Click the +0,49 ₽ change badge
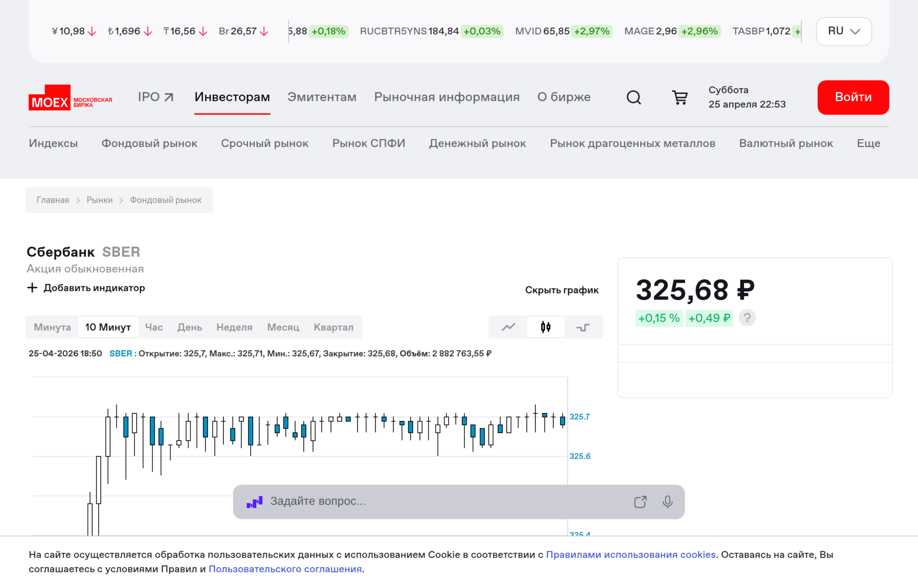The image size is (918, 588). tap(709, 318)
